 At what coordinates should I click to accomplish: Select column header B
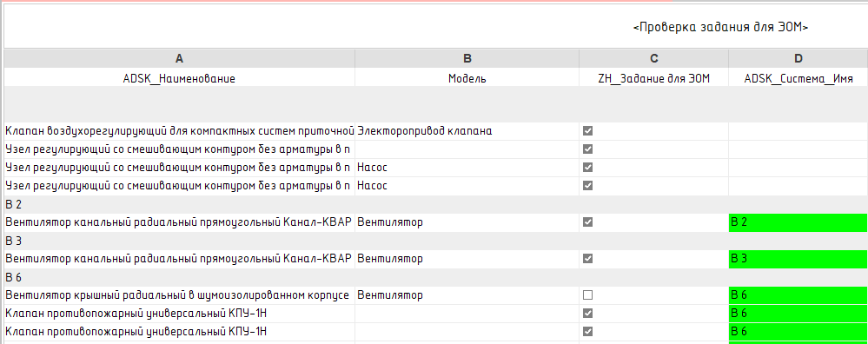pos(467,58)
